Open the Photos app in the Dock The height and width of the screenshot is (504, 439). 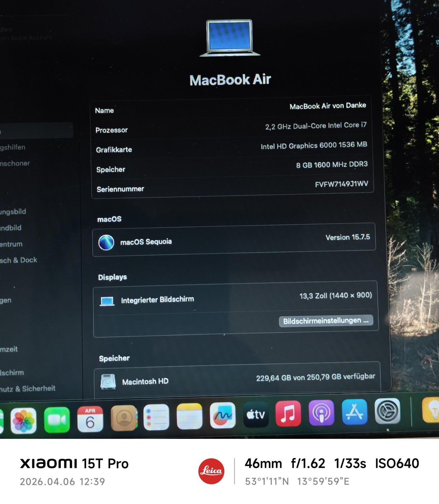(23, 421)
